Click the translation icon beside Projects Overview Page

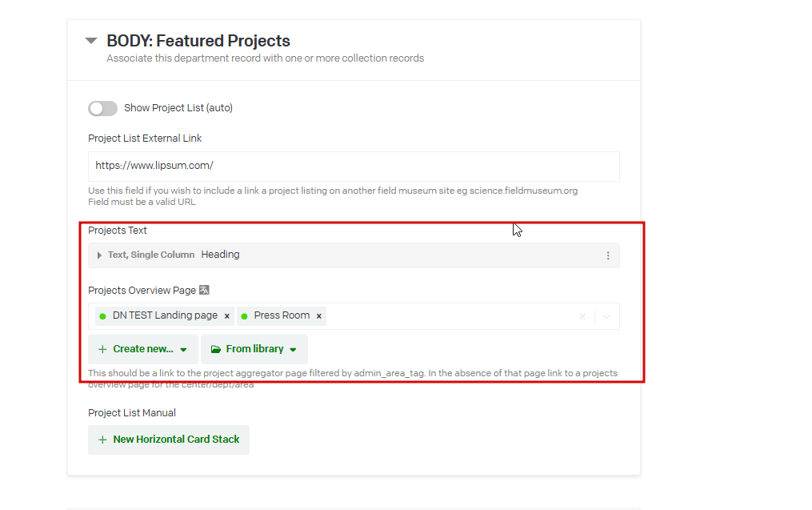pos(204,291)
